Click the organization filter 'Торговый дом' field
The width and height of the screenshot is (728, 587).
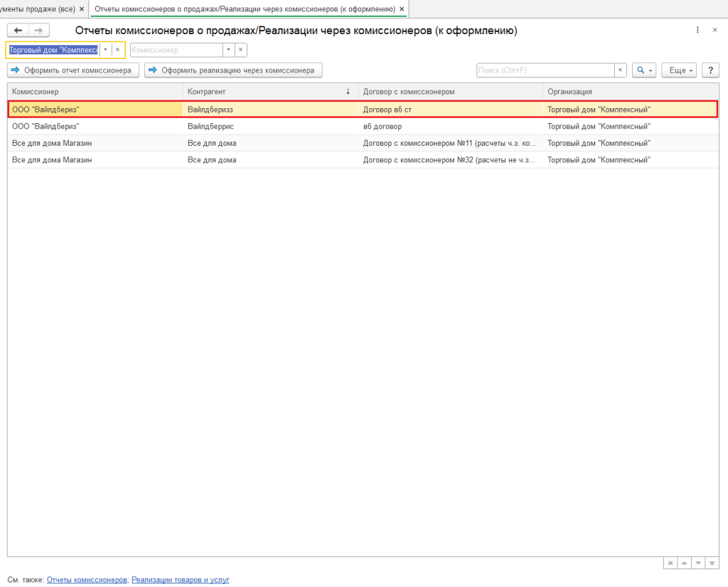pyautogui.click(x=53, y=50)
